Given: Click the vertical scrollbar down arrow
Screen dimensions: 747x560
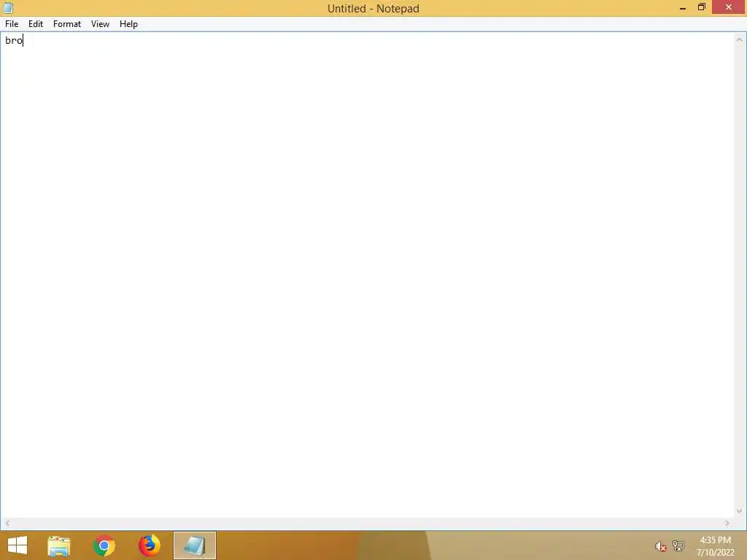Looking at the screenshot, I should pyautogui.click(x=739, y=511).
